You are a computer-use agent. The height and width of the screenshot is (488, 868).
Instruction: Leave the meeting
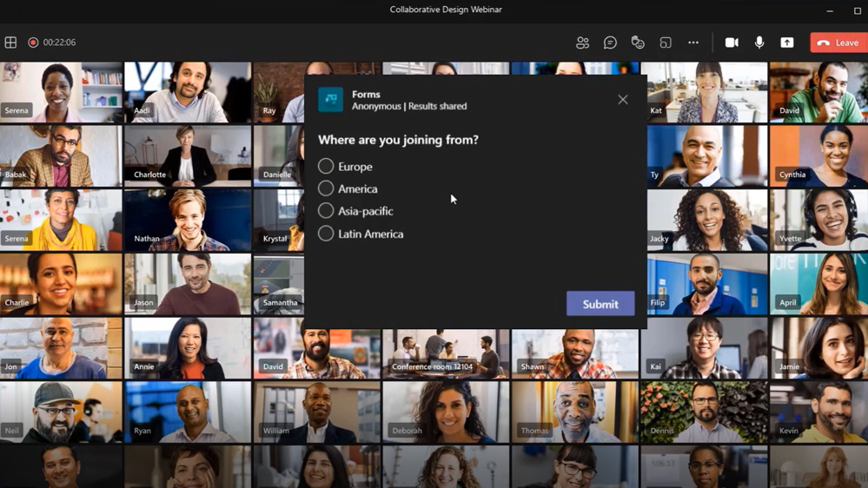click(x=838, y=43)
